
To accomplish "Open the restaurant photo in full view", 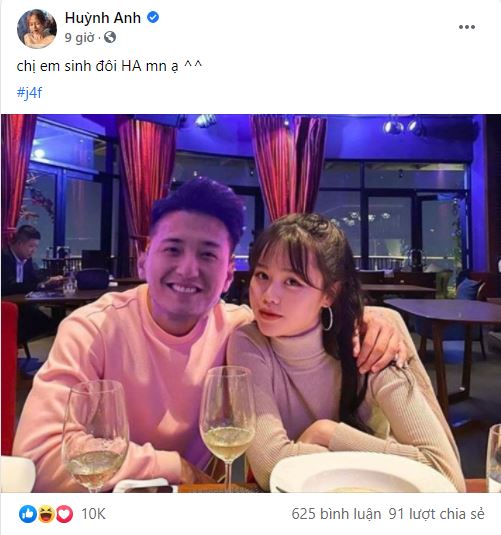I will click(x=250, y=303).
